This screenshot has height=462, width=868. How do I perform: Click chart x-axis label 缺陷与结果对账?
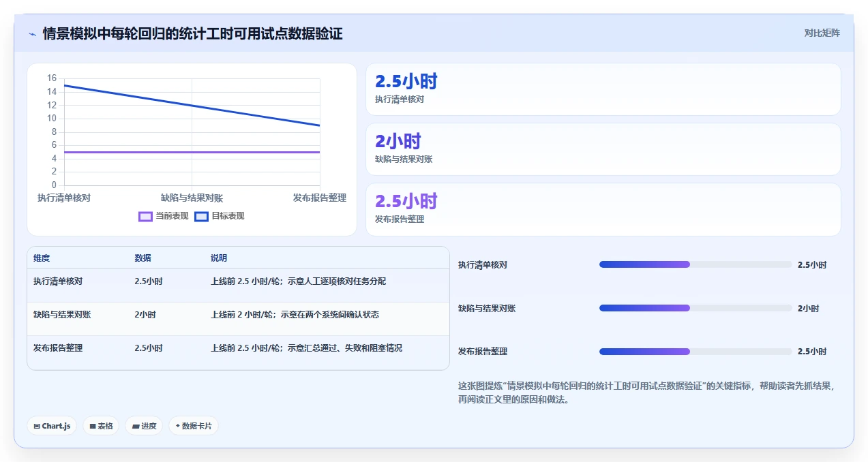(x=192, y=198)
